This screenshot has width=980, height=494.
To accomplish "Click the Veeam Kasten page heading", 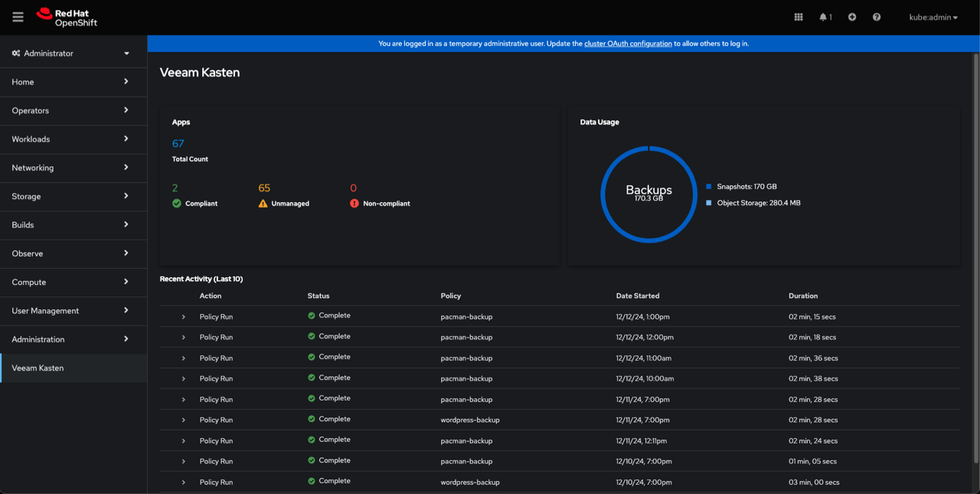I will [200, 73].
